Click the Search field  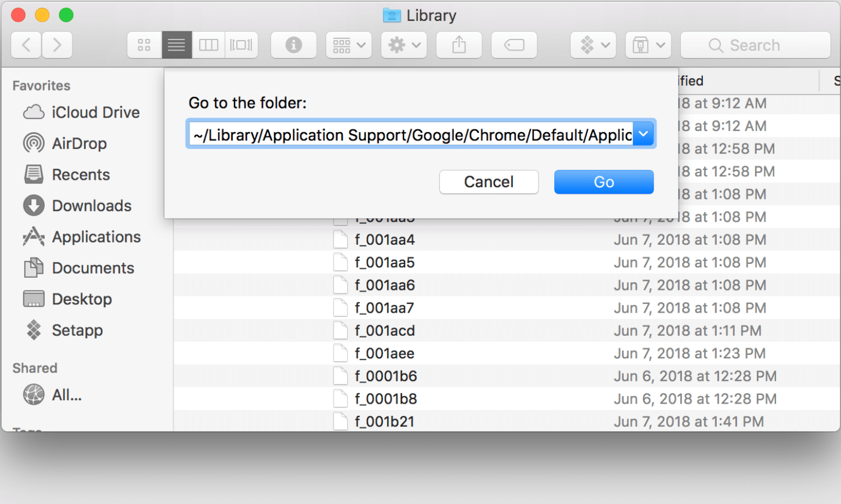click(x=755, y=45)
